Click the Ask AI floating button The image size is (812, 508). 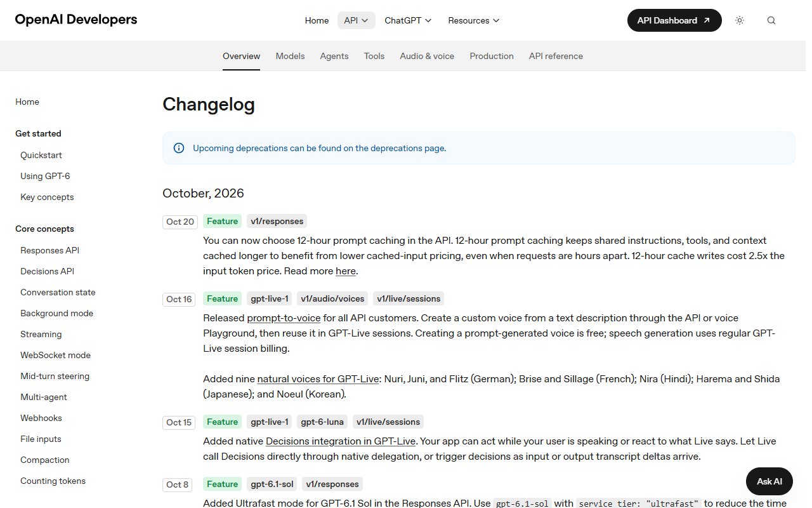tap(769, 481)
